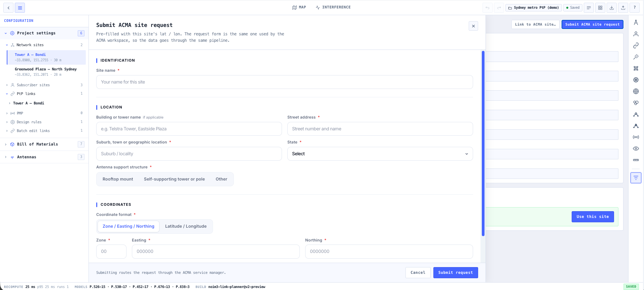The width and height of the screenshot is (644, 290).
Task: Select the ruler measure tool in right rail
Action: point(636,160)
